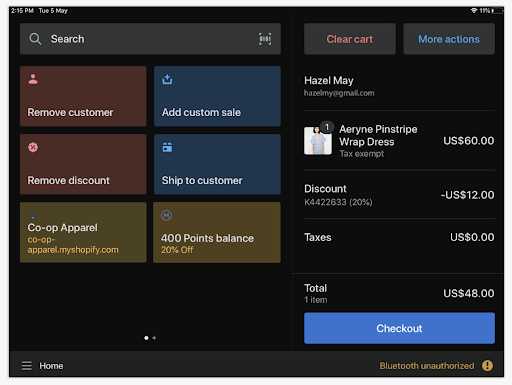This screenshot has height=385, width=512.
Task: Click the loyalty M icon on Points balance tile
Action: click(166, 216)
